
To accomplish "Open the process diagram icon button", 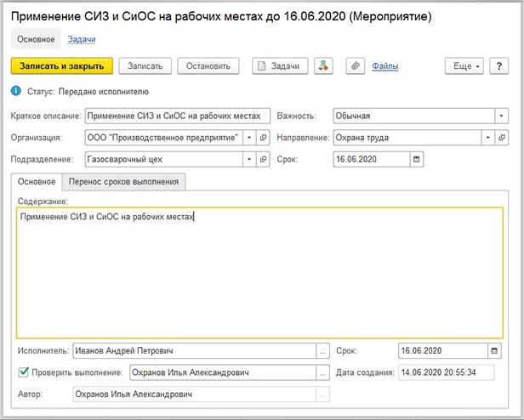I will [323, 65].
